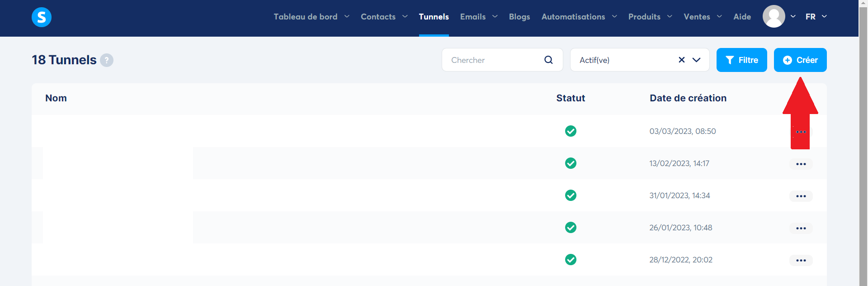Go to the Tunnels tab

tap(434, 17)
